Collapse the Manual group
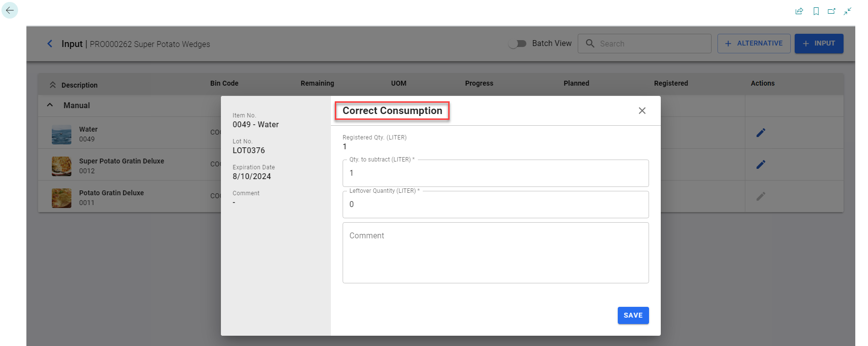The width and height of the screenshot is (868, 346). click(x=50, y=105)
